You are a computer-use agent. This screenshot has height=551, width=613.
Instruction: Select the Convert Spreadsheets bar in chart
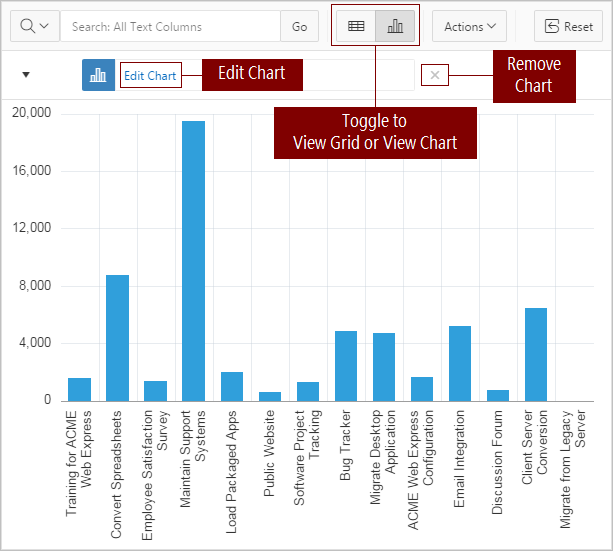click(x=118, y=338)
